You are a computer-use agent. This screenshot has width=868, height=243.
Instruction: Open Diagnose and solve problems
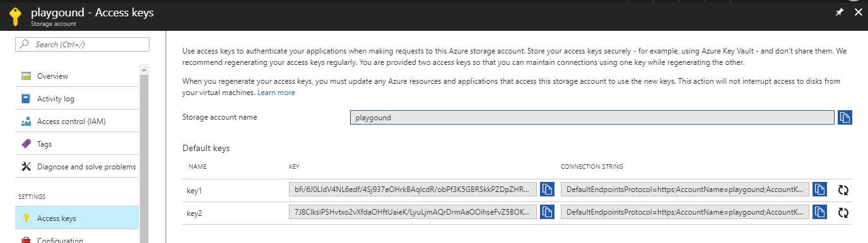pyautogui.click(x=76, y=167)
